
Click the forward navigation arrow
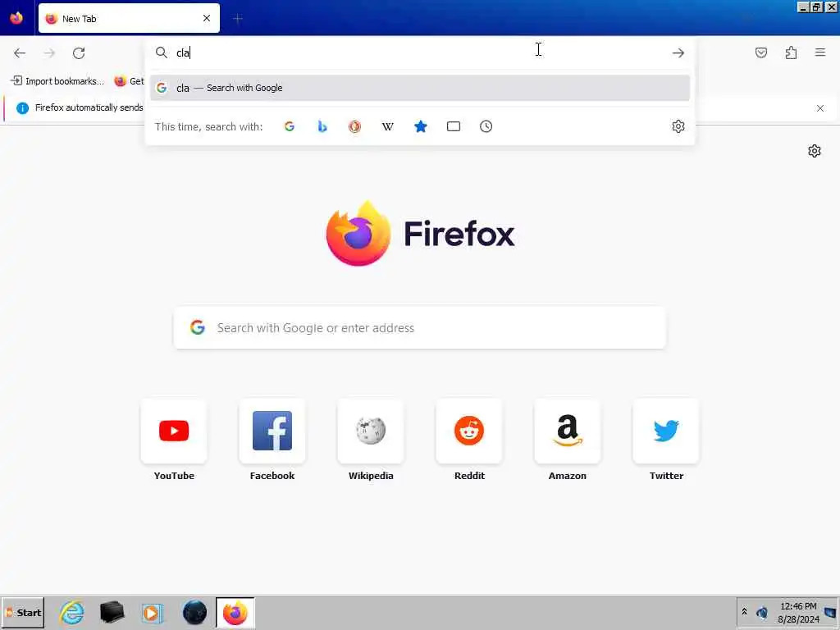tap(49, 53)
